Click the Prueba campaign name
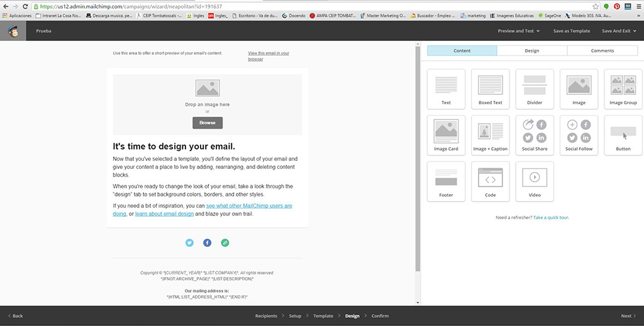The height and width of the screenshot is (326, 644). [x=43, y=31]
